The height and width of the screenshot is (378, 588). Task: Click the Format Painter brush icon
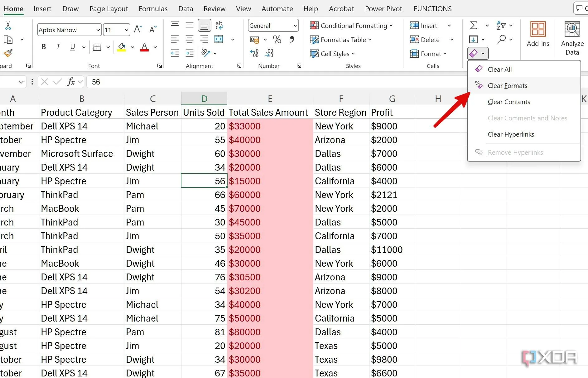point(8,53)
